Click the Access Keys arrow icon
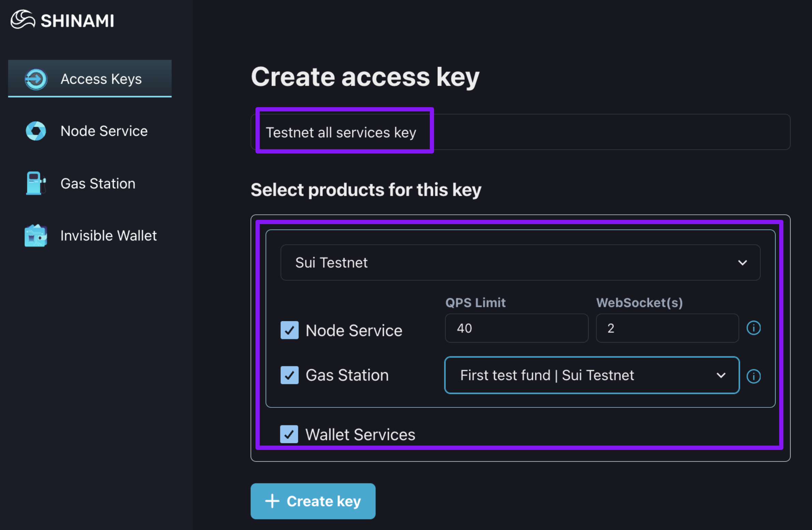Screen dimensions: 812x530 (36, 79)
